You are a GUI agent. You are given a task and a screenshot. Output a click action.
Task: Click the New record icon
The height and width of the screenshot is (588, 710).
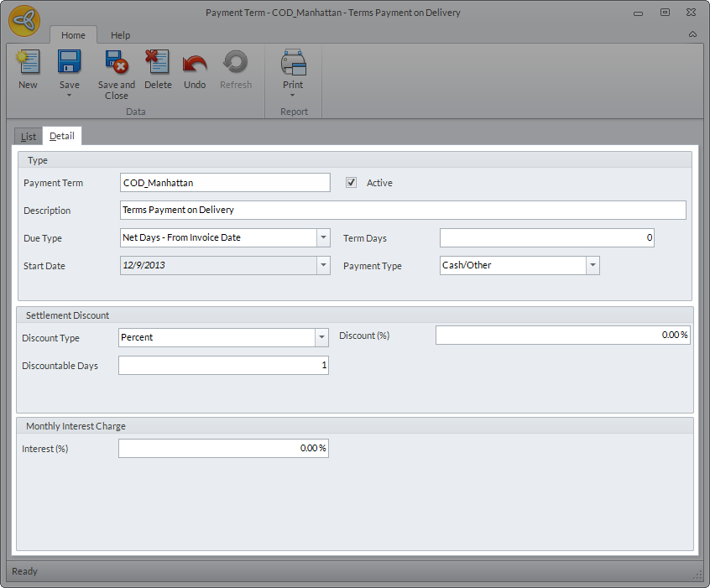(x=28, y=63)
